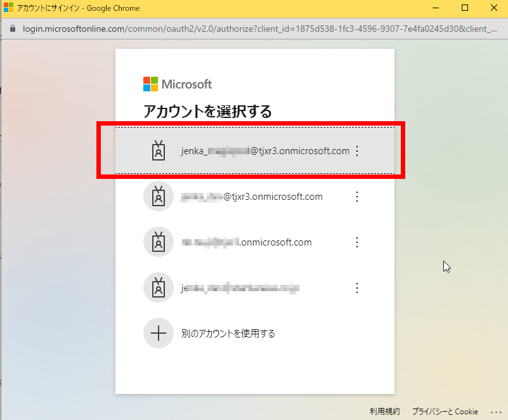Viewport: 508px width, 420px height.
Task: Click Chrome window title bar Microsoft icon
Action: [x=8, y=7]
